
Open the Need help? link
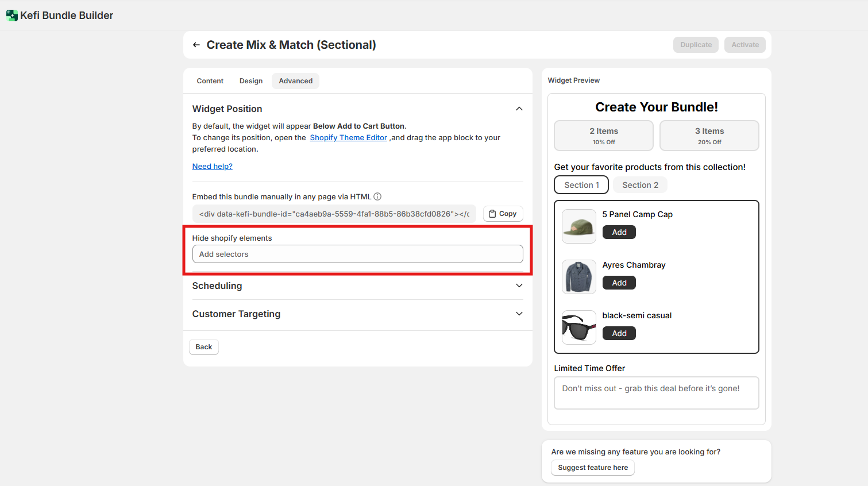(212, 167)
